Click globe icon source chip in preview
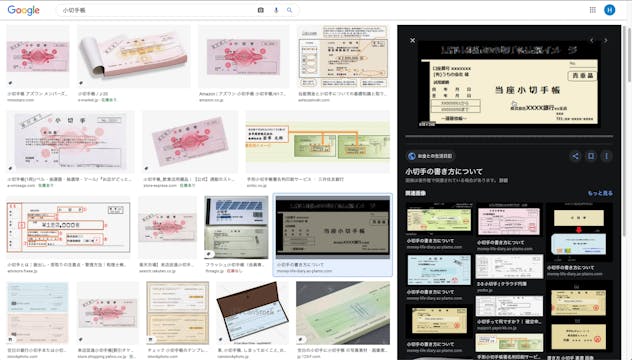632x360 pixels. click(x=430, y=156)
